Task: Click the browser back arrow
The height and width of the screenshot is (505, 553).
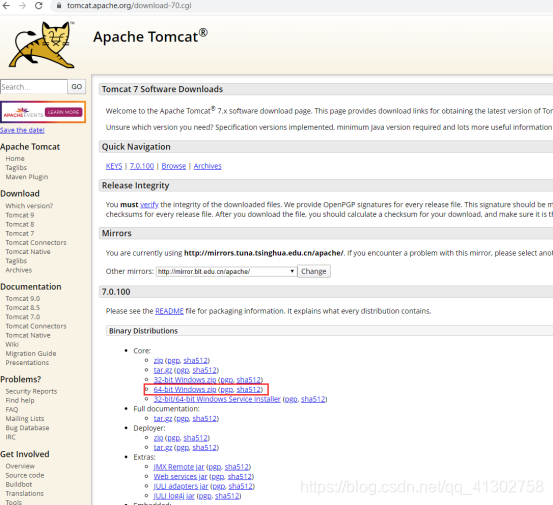Action: click(x=6, y=6)
